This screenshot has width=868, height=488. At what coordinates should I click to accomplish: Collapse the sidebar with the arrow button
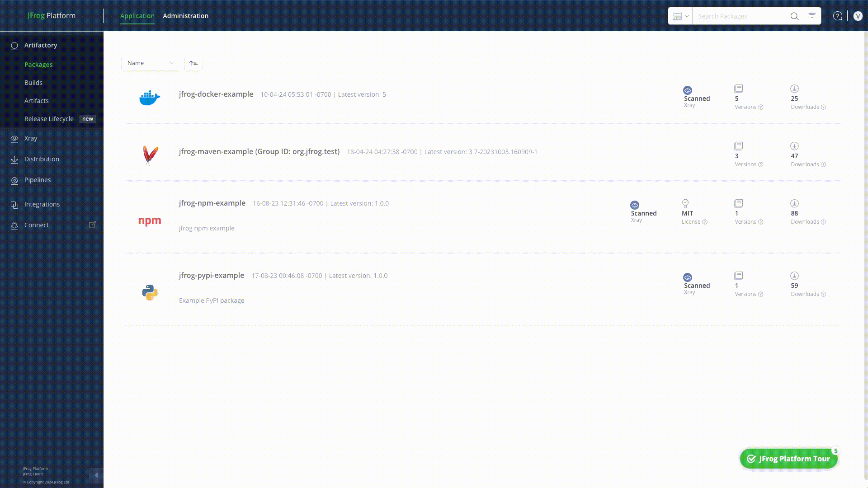[x=96, y=475]
